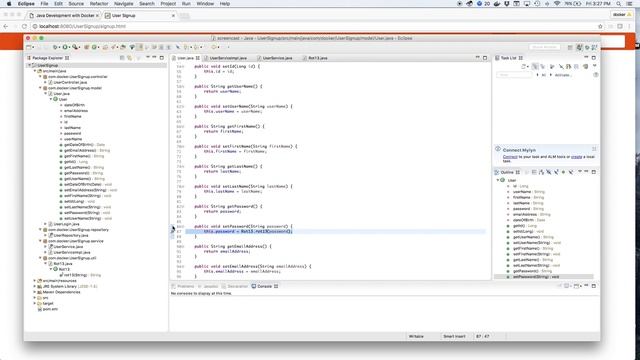Click the Open Type toolbar icon
640x360 pixels.
pyautogui.click(x=105, y=47)
